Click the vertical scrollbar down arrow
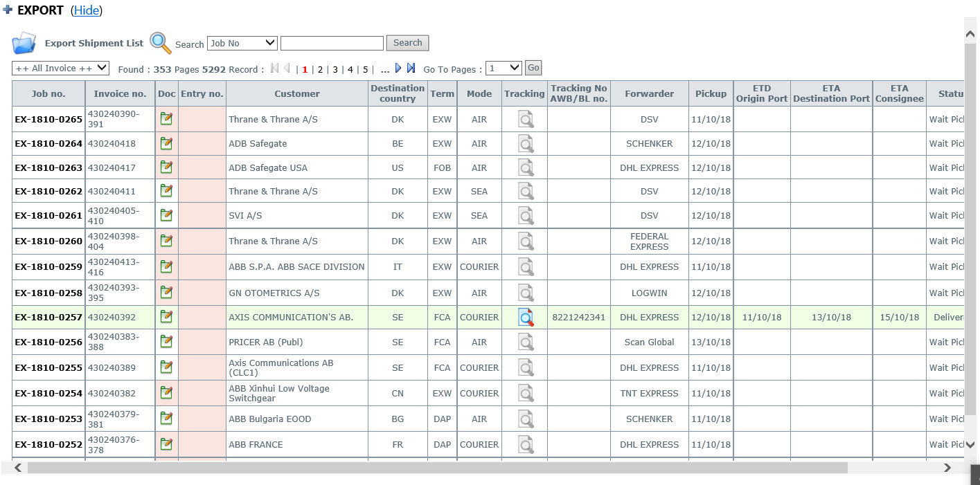 (x=970, y=445)
